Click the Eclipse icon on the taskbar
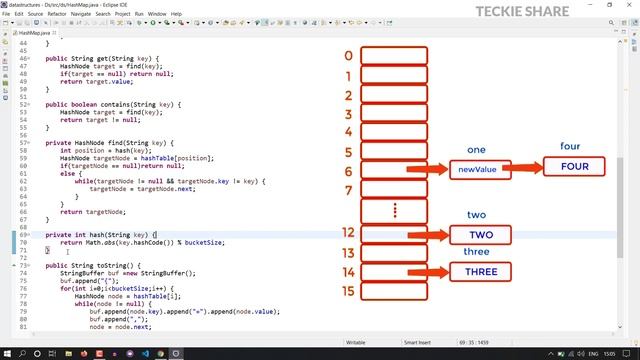The image size is (640, 360). [176, 353]
